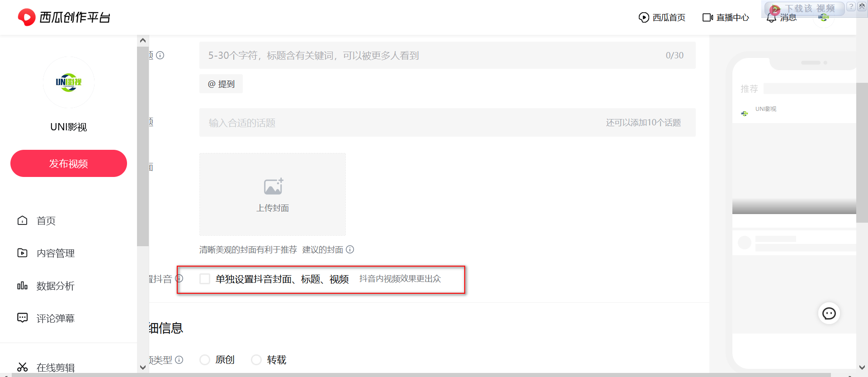Select the 转载 radio button
868x377 pixels.
click(256, 360)
